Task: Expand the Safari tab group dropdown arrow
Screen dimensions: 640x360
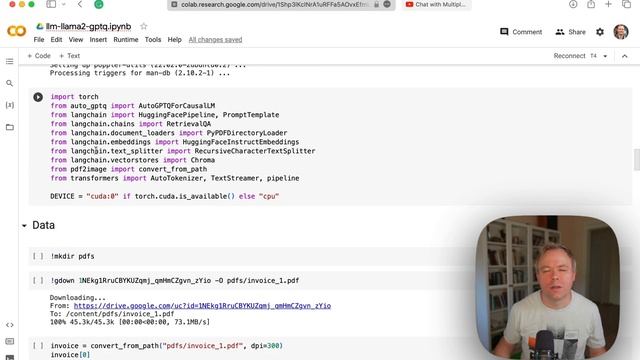Action: pos(64,4)
